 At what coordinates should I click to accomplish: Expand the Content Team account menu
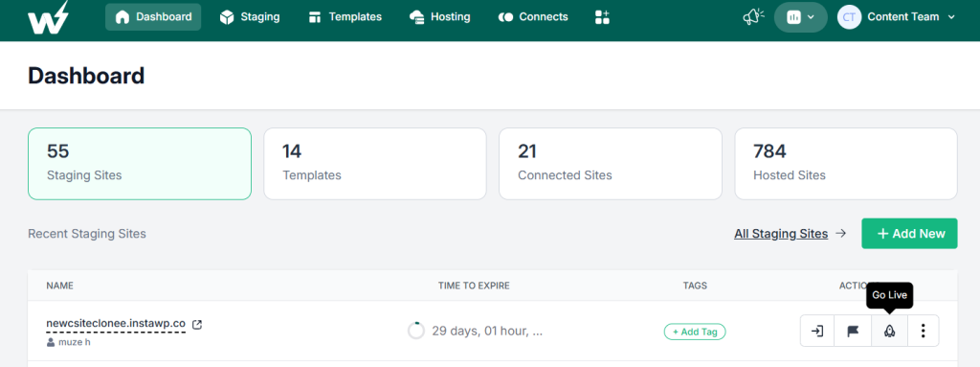pyautogui.click(x=897, y=17)
